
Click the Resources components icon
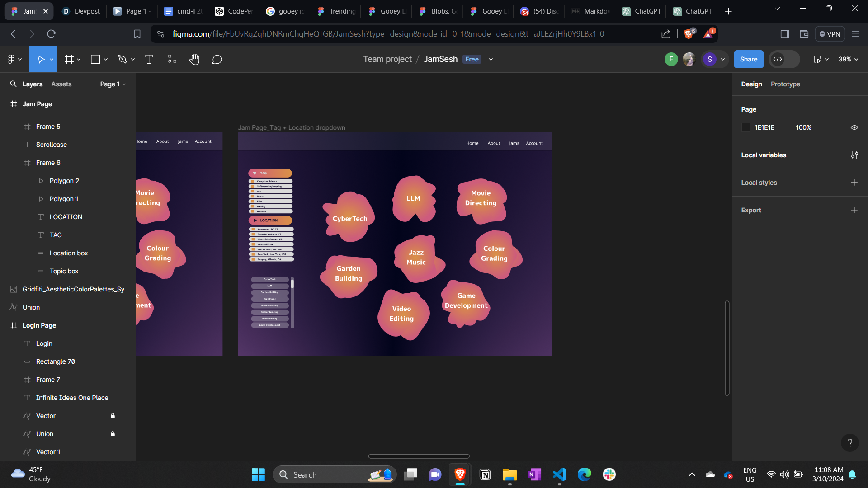tap(172, 59)
